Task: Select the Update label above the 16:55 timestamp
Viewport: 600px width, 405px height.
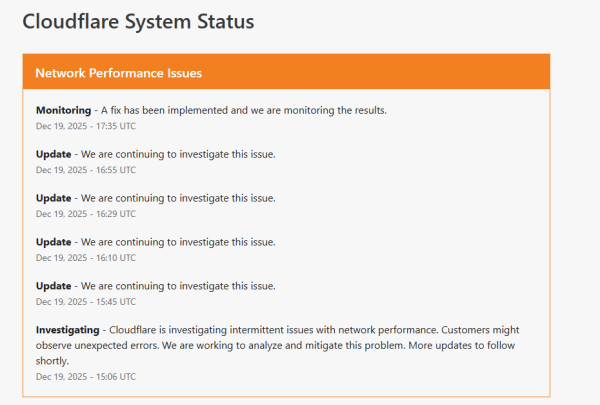Action: pos(54,154)
